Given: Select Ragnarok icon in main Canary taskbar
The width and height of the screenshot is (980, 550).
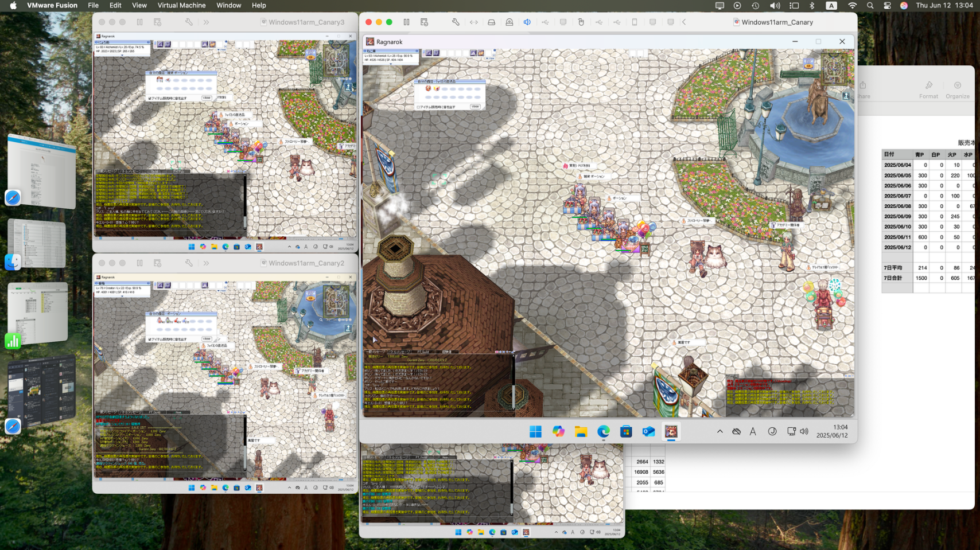Looking at the screenshot, I should (671, 431).
